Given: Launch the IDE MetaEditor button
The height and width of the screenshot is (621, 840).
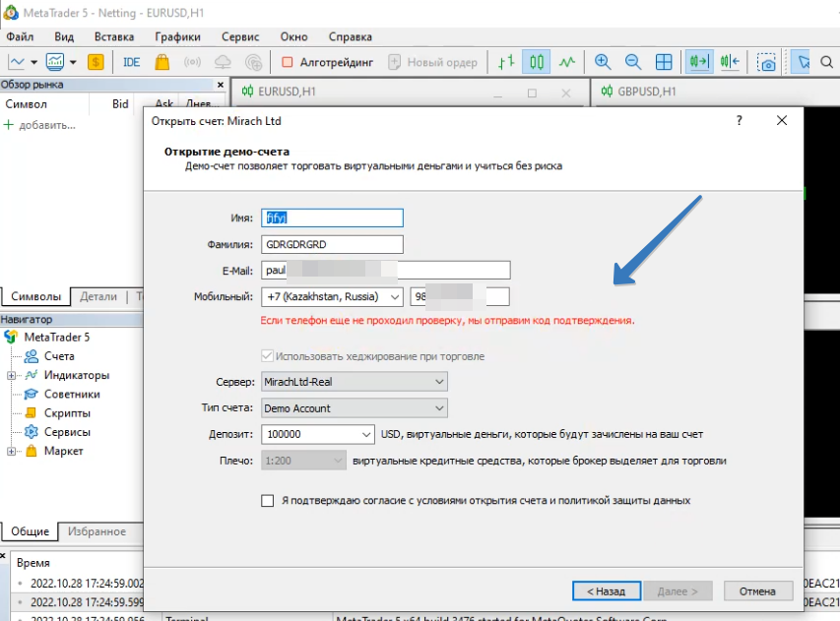Looking at the screenshot, I should click(x=131, y=62).
